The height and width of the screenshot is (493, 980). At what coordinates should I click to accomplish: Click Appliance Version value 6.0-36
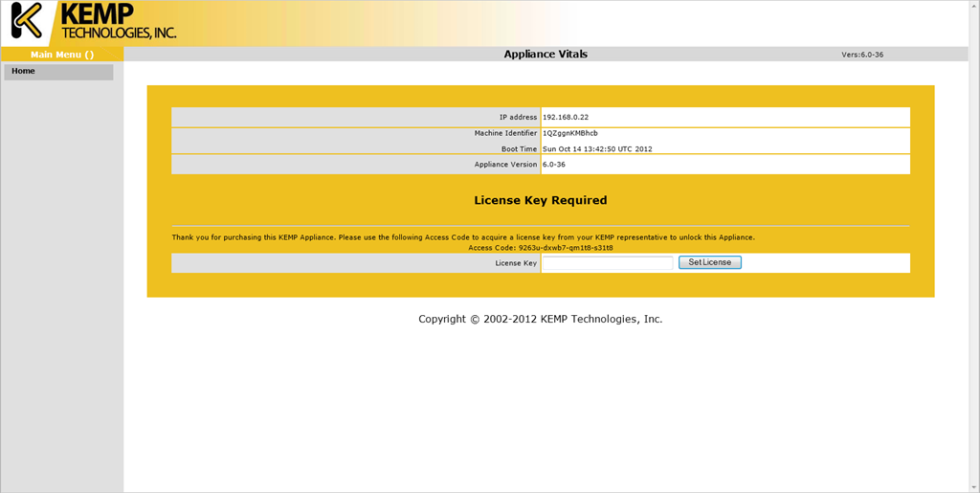pyautogui.click(x=554, y=165)
